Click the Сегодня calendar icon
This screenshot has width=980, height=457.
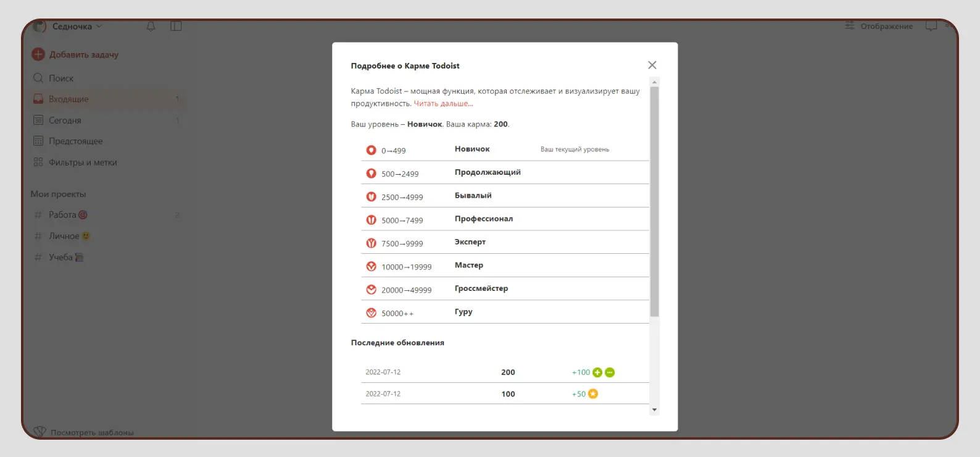38,120
